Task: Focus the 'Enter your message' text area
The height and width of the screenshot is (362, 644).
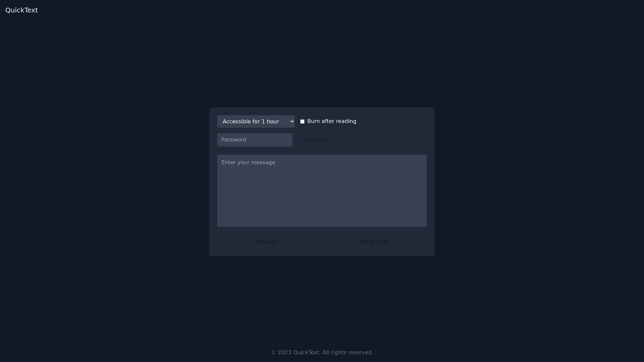Action: (322, 191)
